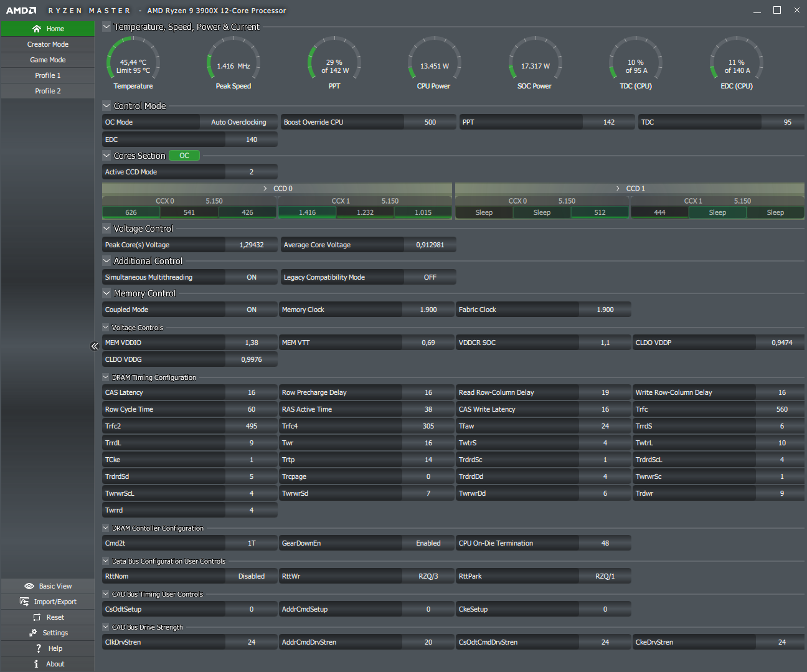Click the AMD logo in title bar
This screenshot has width=807, height=672.
coord(21,11)
